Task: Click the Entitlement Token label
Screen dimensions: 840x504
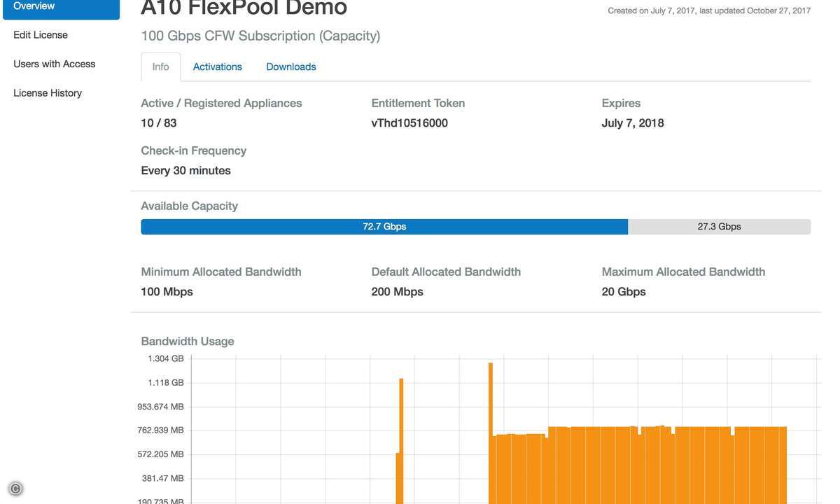Action: tap(418, 103)
